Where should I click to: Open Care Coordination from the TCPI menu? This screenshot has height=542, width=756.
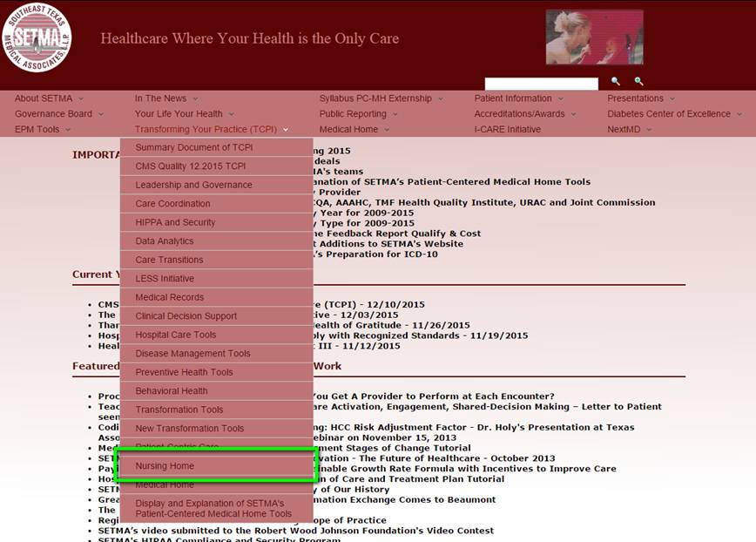[217, 204]
